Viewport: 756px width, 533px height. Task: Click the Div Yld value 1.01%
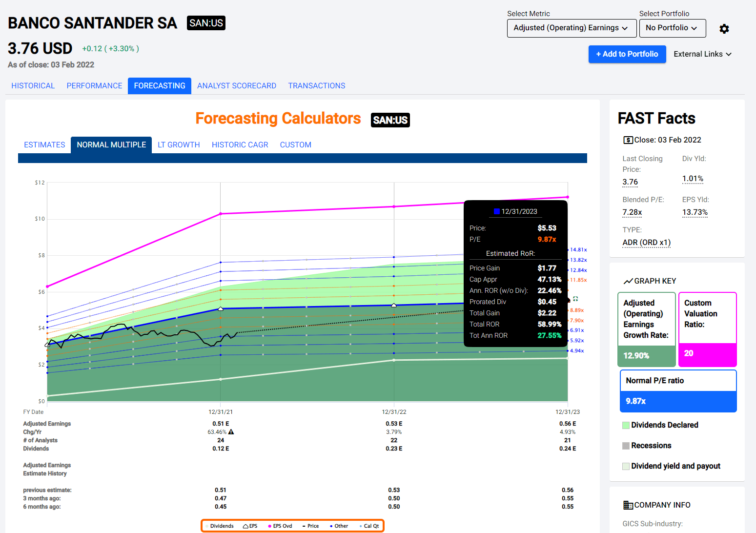click(693, 179)
